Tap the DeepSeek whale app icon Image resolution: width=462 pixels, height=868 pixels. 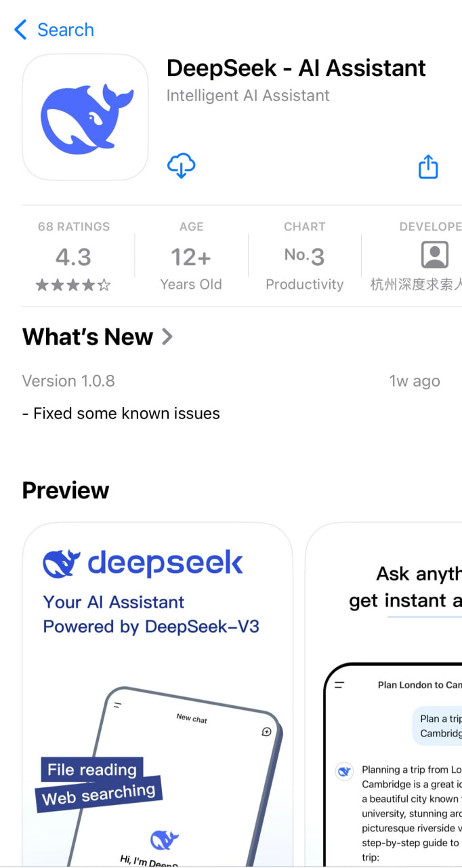click(x=85, y=117)
